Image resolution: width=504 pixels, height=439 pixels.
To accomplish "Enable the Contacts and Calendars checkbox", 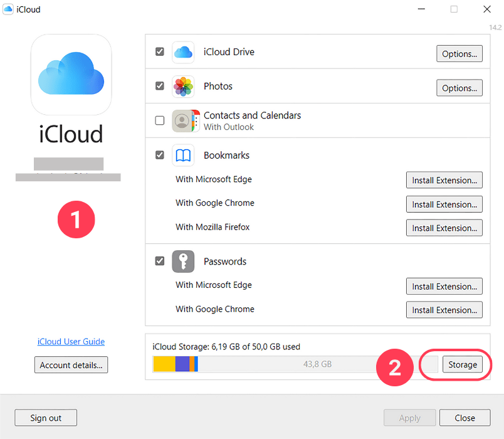I will (x=160, y=120).
